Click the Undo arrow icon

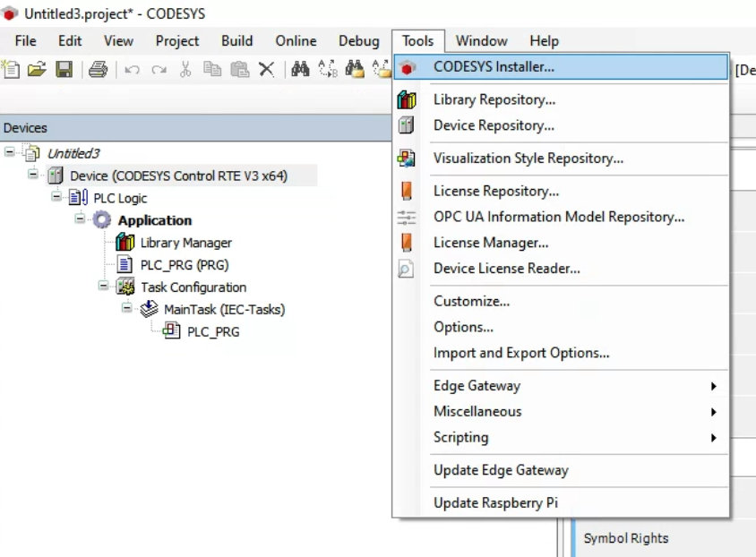coord(132,70)
